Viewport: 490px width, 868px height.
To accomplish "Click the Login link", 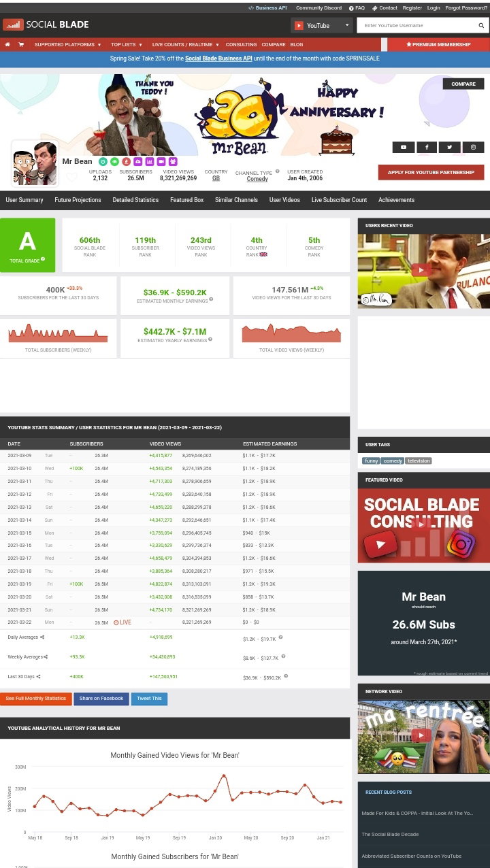I will pyautogui.click(x=434, y=8).
